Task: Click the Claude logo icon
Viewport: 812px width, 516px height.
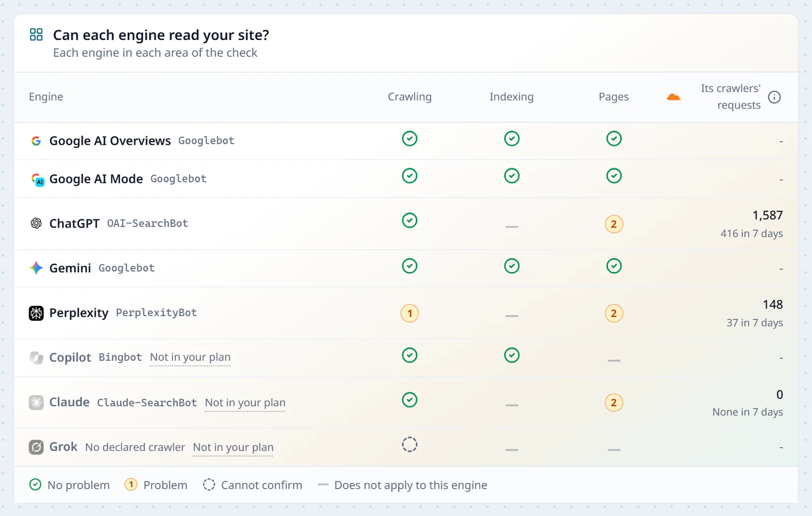Action: point(36,403)
